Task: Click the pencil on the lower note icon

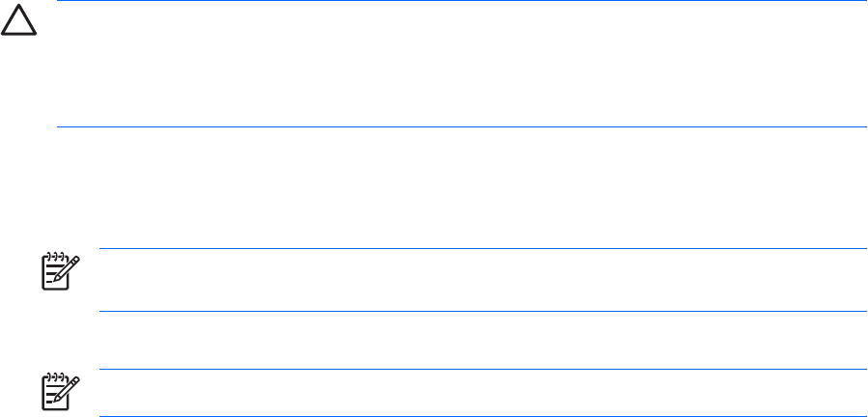Action: click(x=67, y=394)
